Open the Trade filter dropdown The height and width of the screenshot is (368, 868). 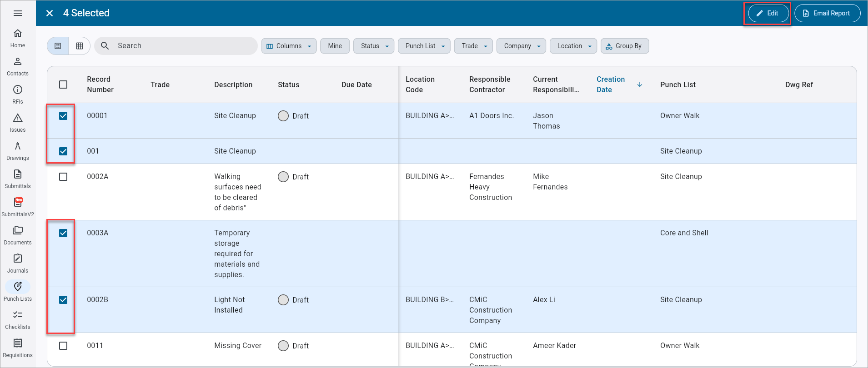click(473, 46)
